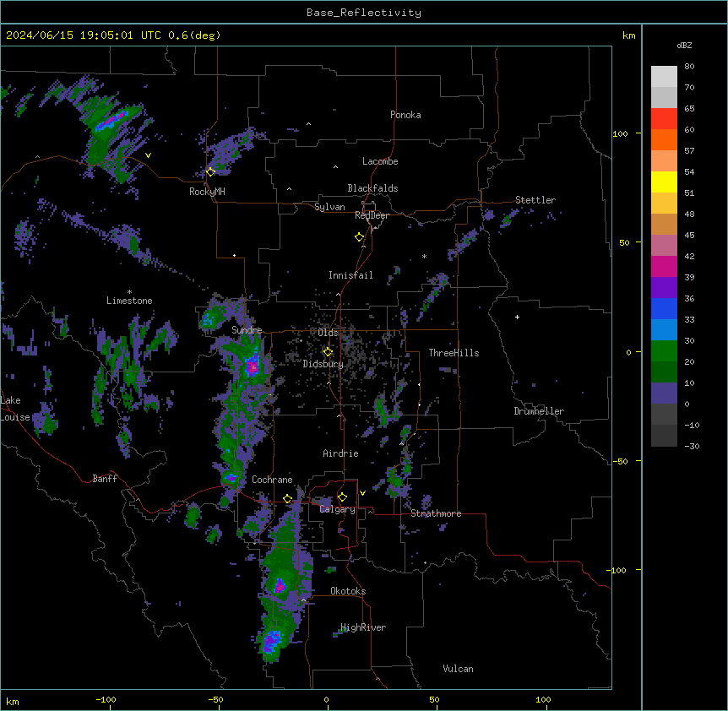Image resolution: width=728 pixels, height=711 pixels.
Task: Click the yellow diamond marker above Calgary label
Action: [343, 497]
